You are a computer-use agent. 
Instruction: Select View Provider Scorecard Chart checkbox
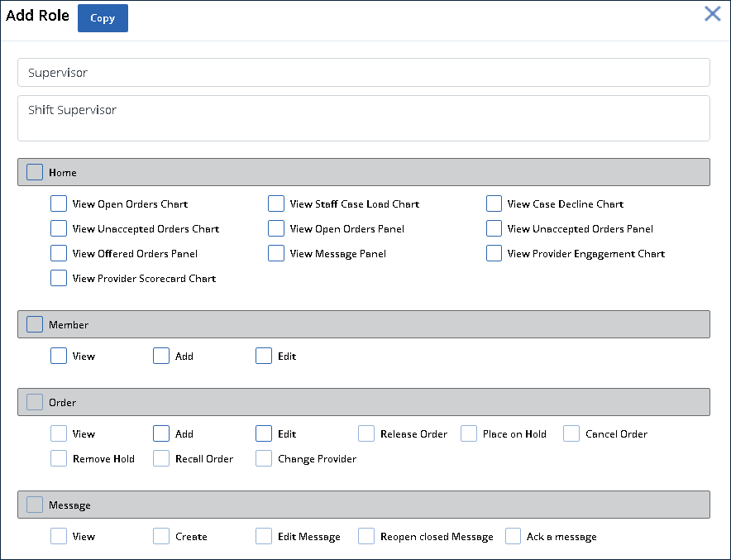point(58,278)
